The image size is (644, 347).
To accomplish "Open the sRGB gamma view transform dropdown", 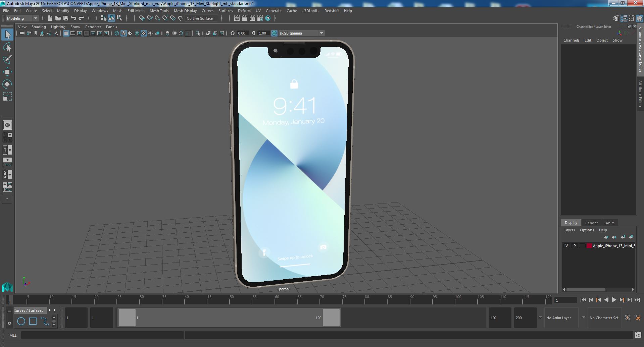I will click(321, 33).
